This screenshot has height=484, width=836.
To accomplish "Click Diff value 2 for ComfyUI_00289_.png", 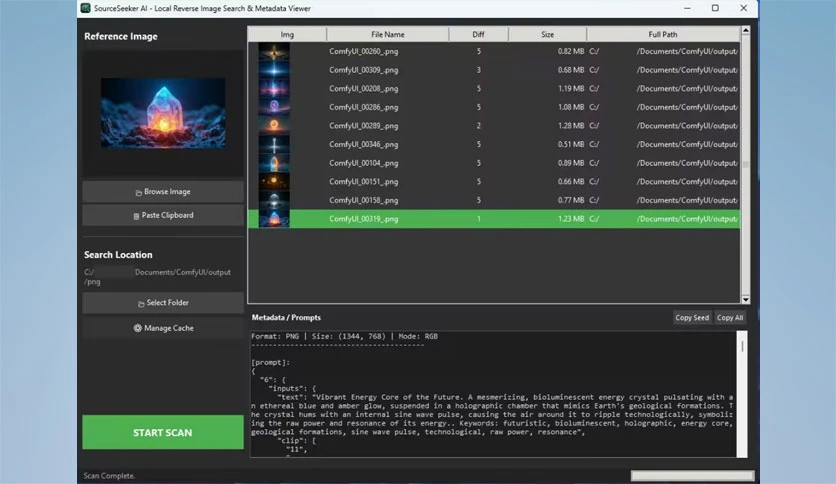I will 479,126.
